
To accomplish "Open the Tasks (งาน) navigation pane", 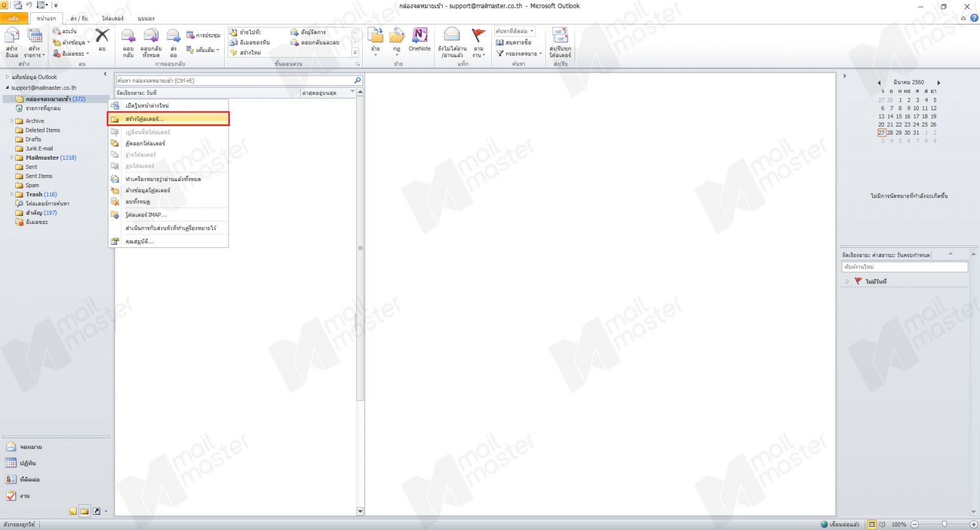I will pos(18,496).
